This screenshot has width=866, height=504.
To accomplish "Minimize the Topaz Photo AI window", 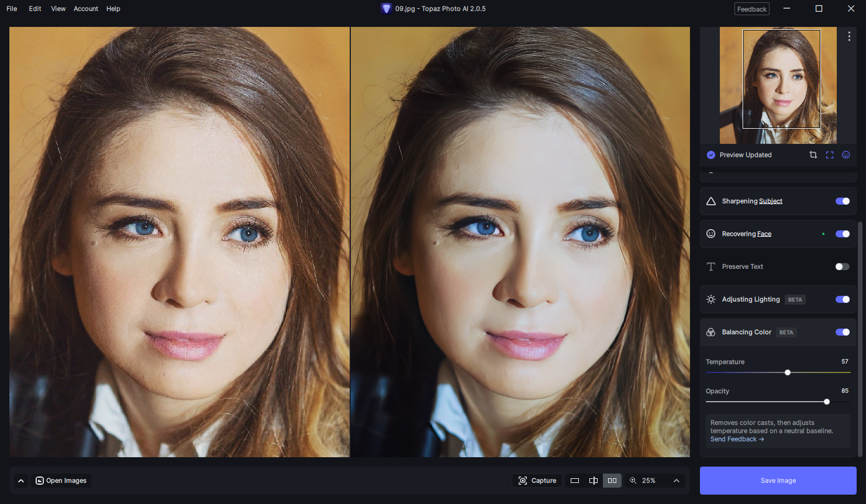I will tap(786, 9).
